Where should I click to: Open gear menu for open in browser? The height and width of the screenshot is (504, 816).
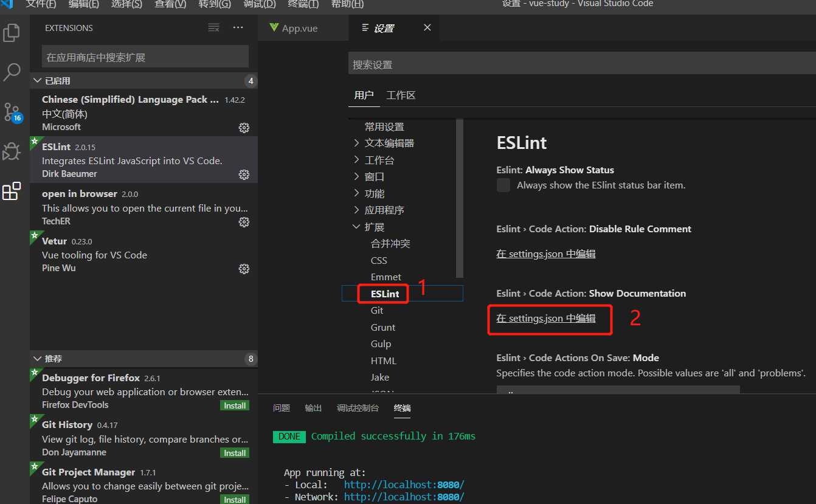click(244, 222)
